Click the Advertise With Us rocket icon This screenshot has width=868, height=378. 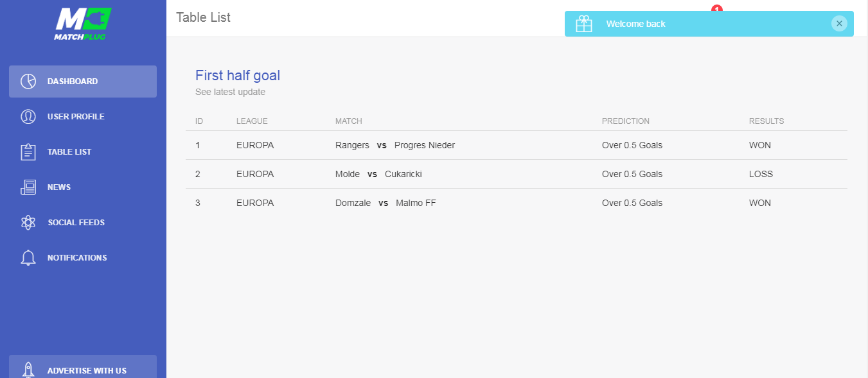pyautogui.click(x=28, y=370)
